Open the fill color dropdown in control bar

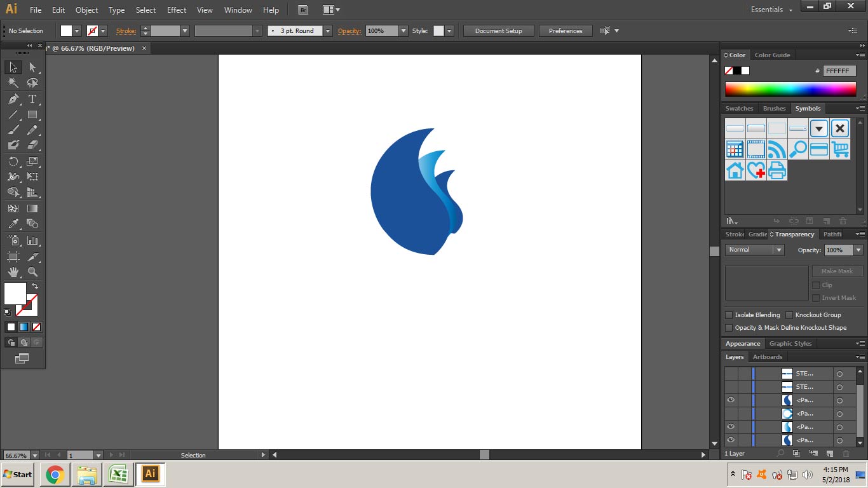(78, 30)
